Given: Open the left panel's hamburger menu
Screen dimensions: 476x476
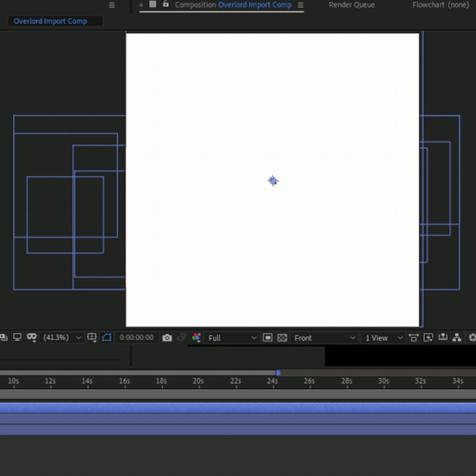Looking at the screenshot, I should coord(112,5).
